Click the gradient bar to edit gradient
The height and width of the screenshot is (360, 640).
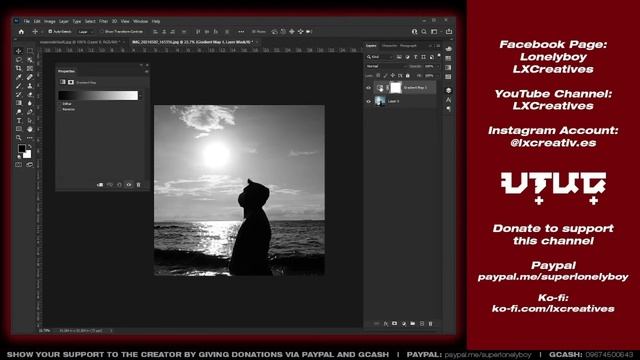point(98,96)
